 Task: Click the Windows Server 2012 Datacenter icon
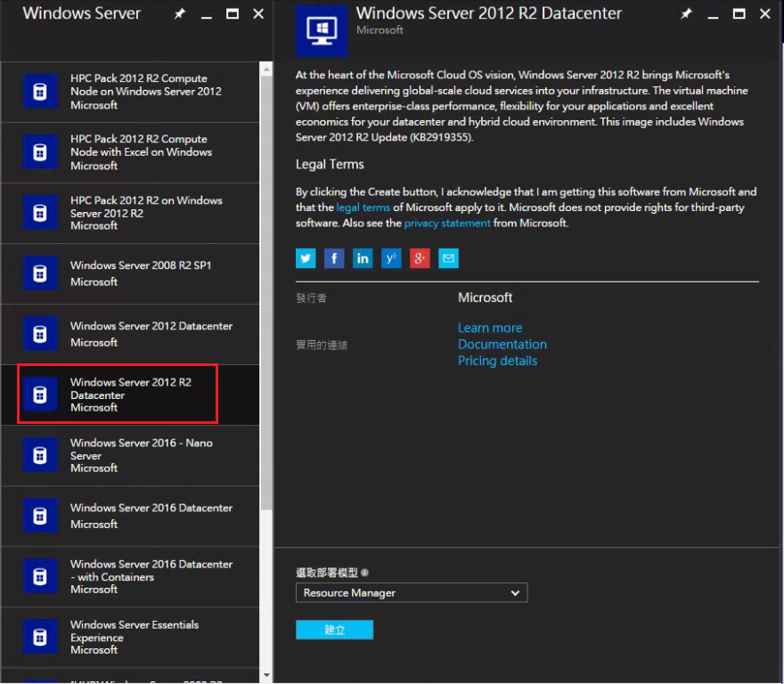pos(40,334)
